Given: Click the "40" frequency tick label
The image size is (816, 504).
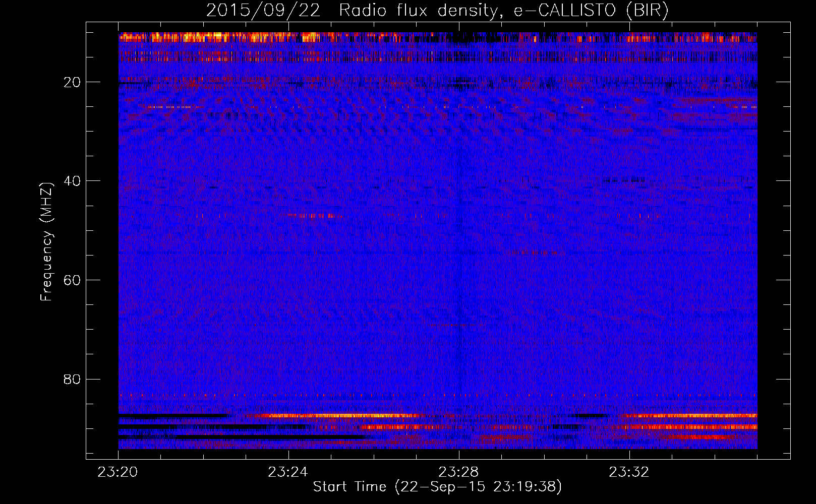Looking at the screenshot, I should click(73, 181).
